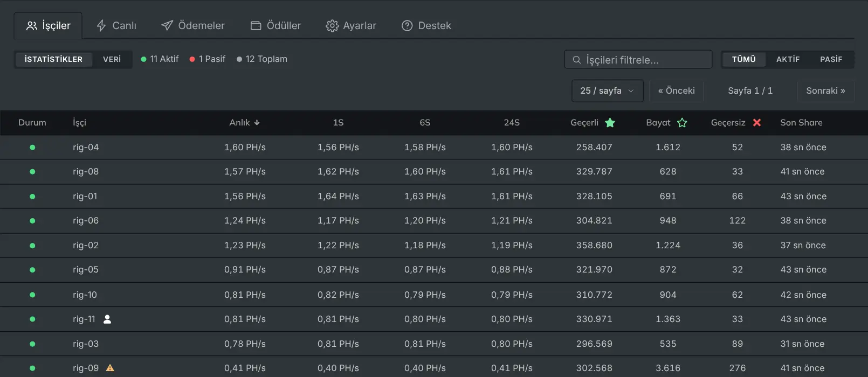Select worker rig-02

(86, 246)
